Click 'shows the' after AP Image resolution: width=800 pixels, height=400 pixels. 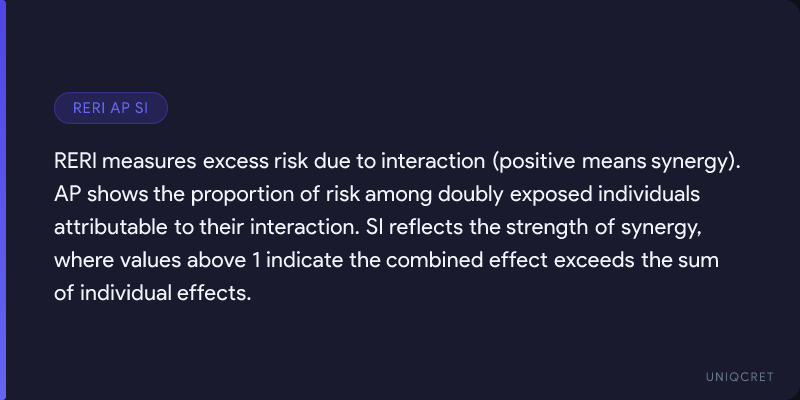(x=135, y=195)
